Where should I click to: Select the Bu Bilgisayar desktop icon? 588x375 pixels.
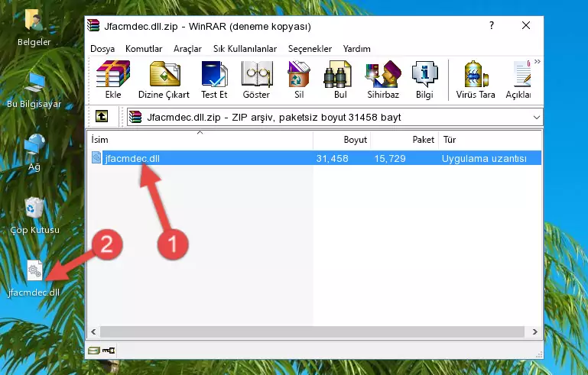(34, 90)
